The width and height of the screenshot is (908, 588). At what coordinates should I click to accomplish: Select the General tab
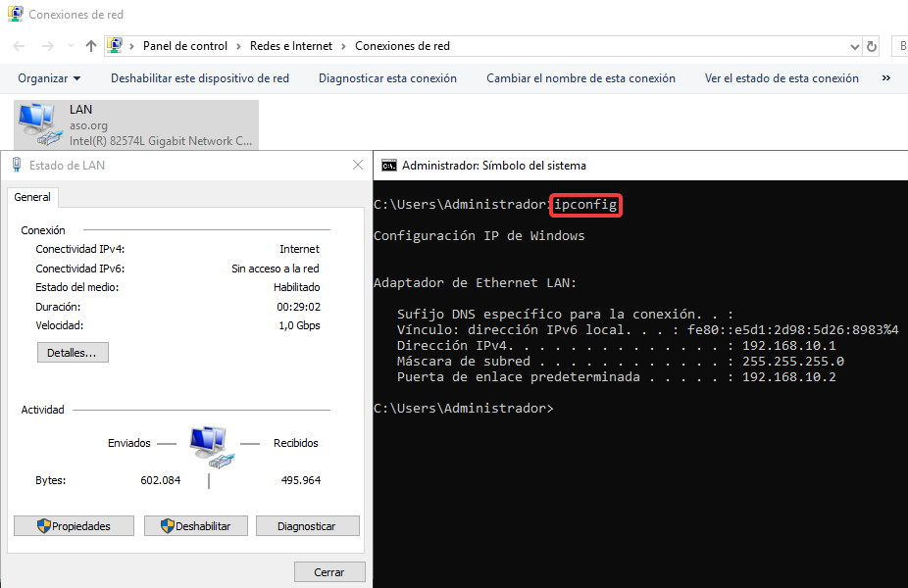click(32, 197)
